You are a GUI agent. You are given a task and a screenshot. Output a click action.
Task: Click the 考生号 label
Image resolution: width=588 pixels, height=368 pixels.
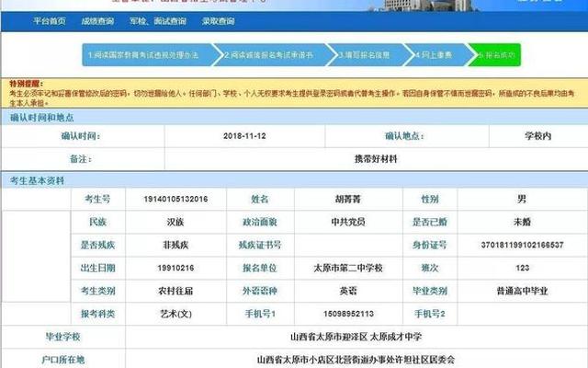pyautogui.click(x=97, y=199)
